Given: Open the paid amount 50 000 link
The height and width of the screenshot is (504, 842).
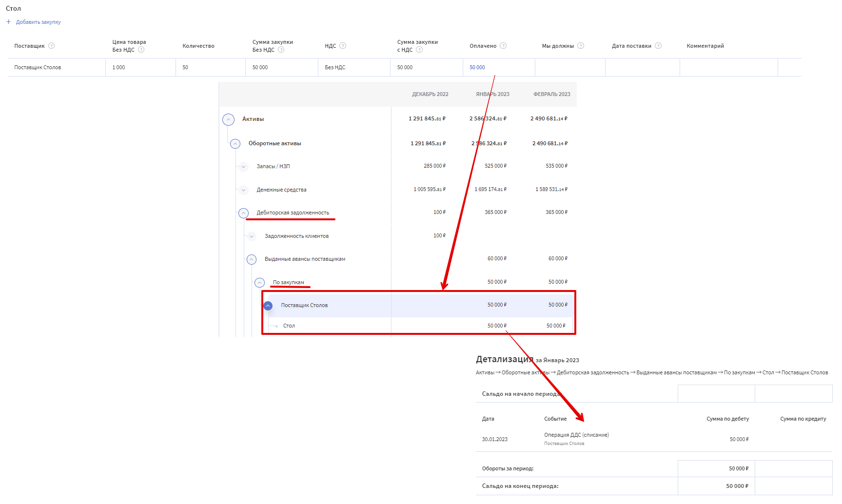Looking at the screenshot, I should point(477,68).
